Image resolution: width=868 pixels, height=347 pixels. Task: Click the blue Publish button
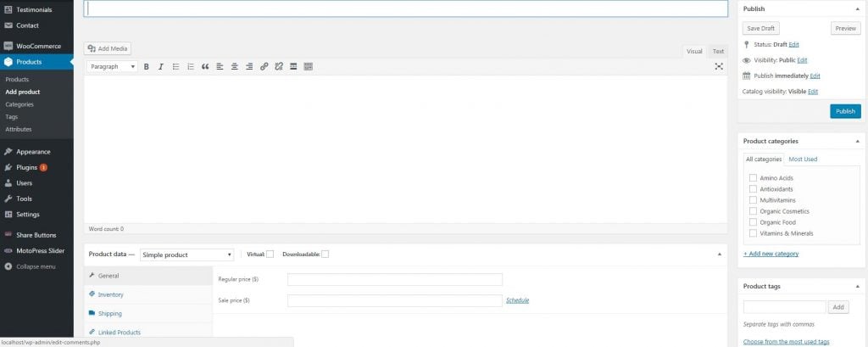point(845,111)
